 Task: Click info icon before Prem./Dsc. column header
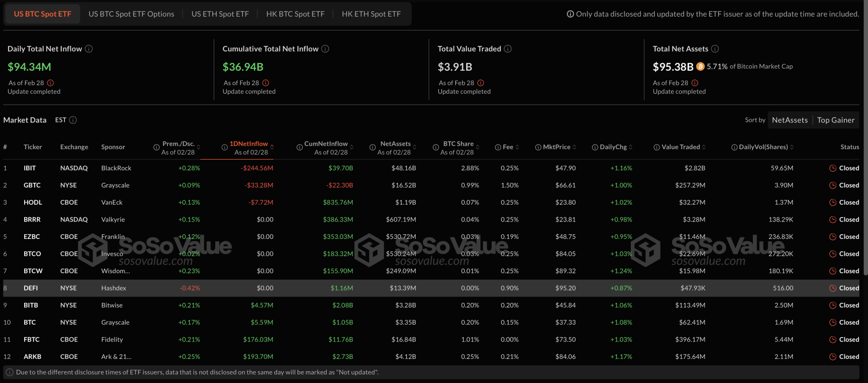tap(156, 147)
